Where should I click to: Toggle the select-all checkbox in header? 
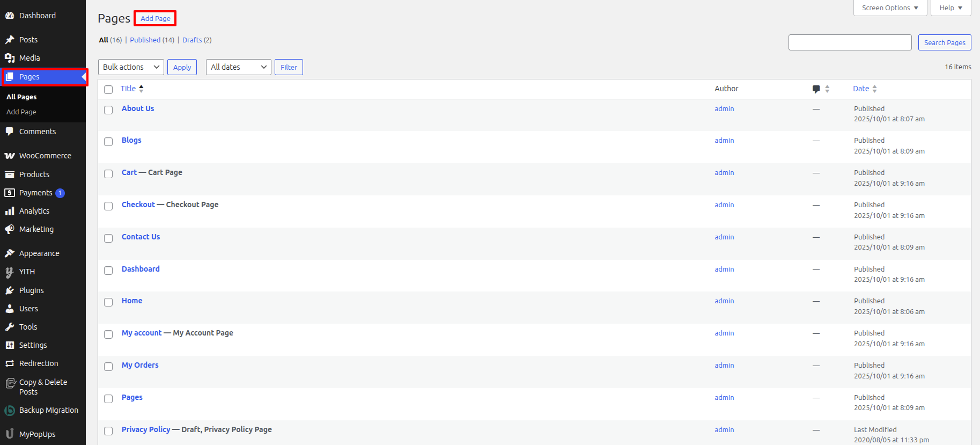pyautogui.click(x=108, y=90)
